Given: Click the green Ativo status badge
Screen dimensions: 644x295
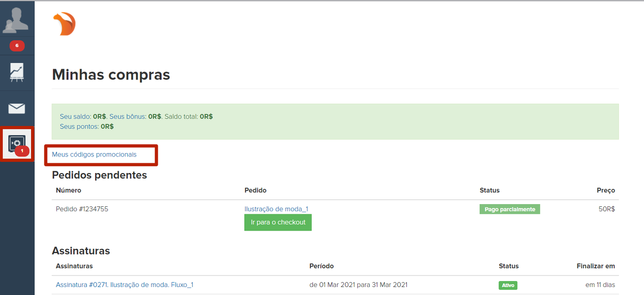Looking at the screenshot, I should [508, 285].
